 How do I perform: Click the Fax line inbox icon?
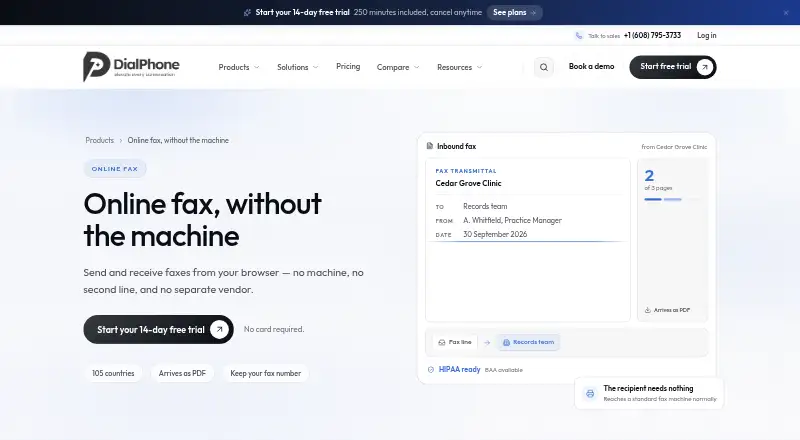tap(442, 343)
